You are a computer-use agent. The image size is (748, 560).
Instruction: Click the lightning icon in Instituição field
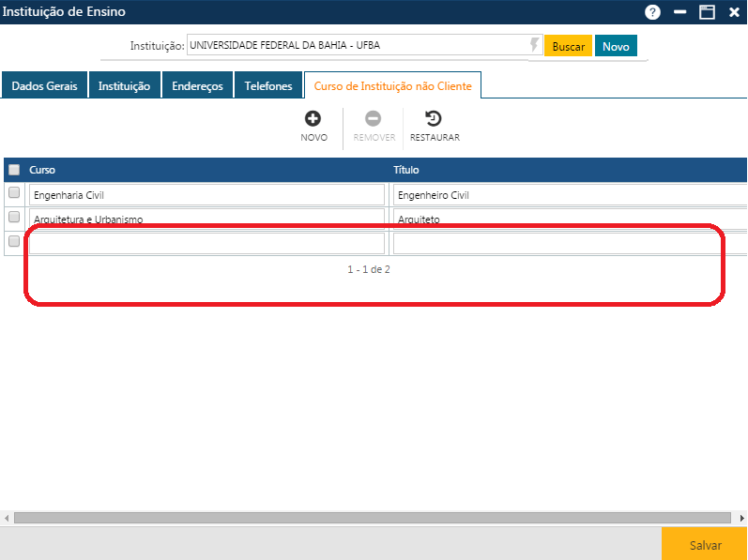(535, 46)
